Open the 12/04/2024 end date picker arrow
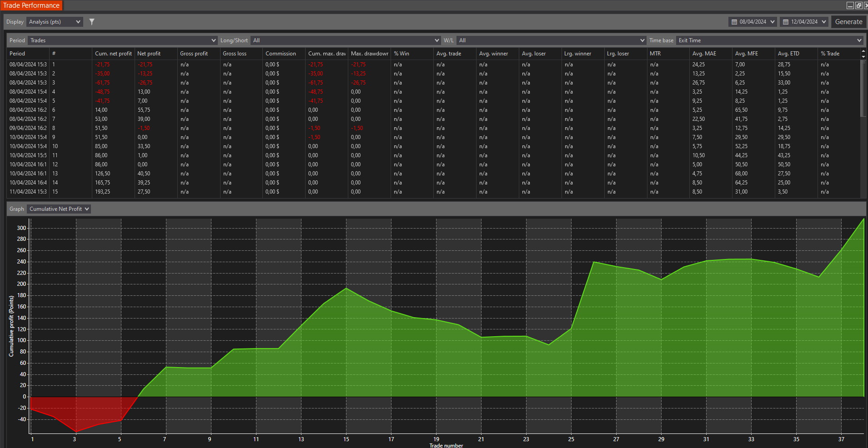868x448 pixels. point(824,22)
